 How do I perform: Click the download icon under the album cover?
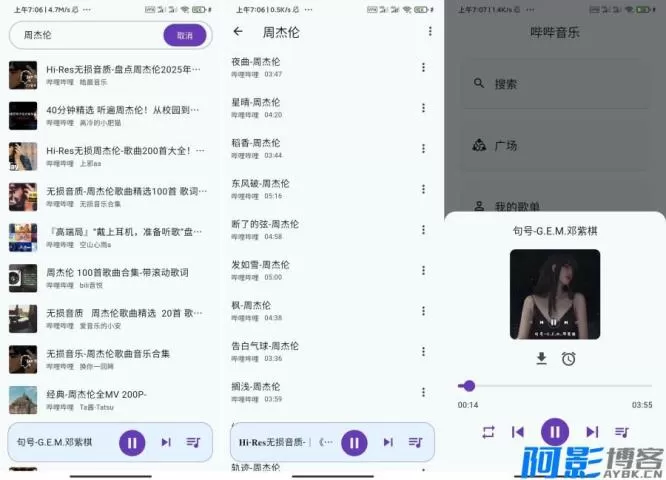pyautogui.click(x=541, y=359)
